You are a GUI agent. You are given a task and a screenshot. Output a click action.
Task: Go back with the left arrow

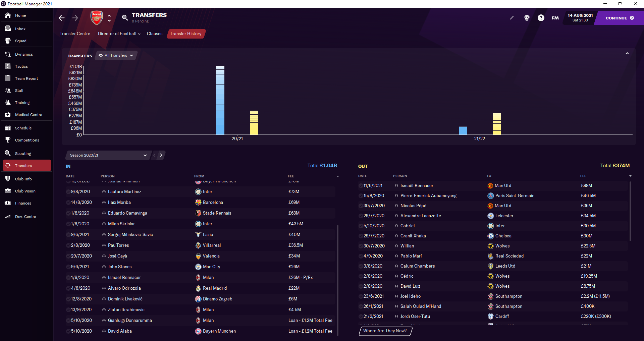62,18
